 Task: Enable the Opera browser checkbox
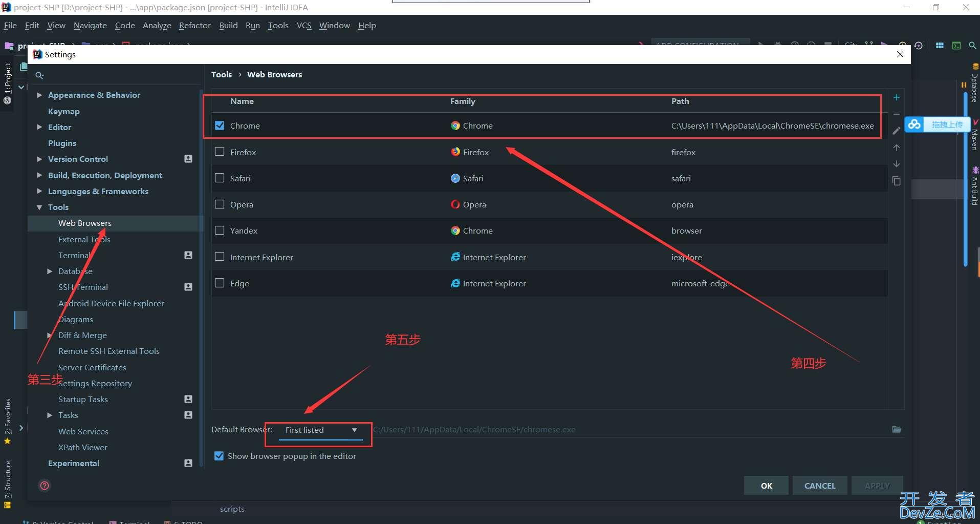coord(220,204)
